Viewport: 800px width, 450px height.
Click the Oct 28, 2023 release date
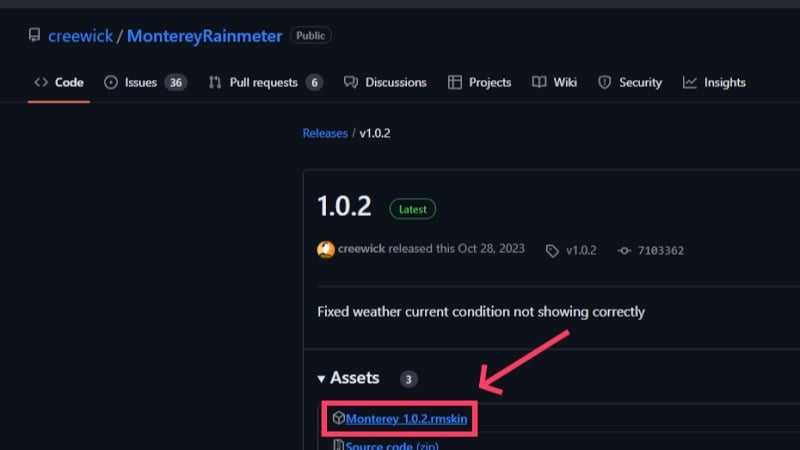(491, 249)
